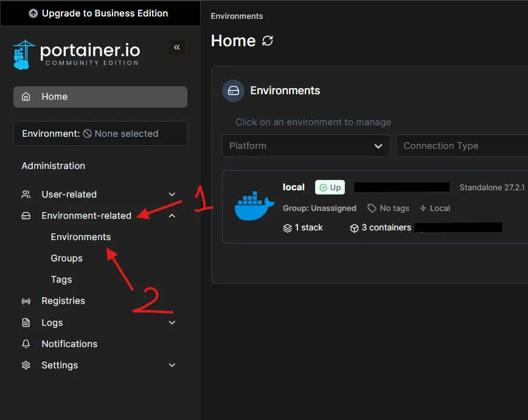
Task: Click Upgrade to Business Edition banner
Action: point(100,13)
